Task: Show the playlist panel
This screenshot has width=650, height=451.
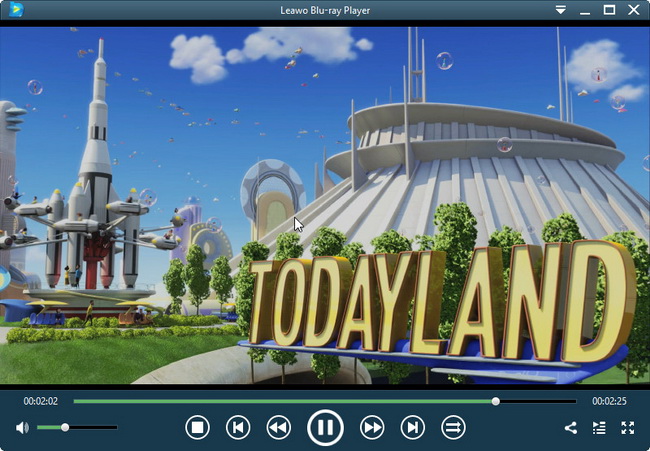Action: pyautogui.click(x=599, y=428)
